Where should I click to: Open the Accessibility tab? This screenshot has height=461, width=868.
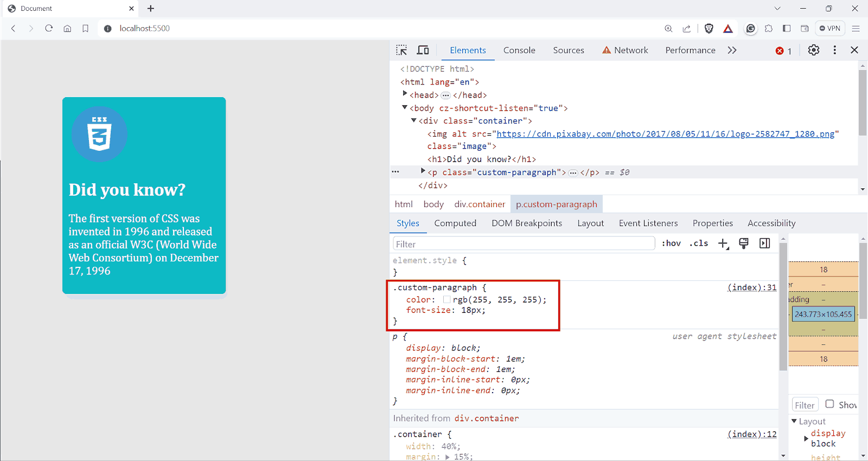click(x=771, y=223)
